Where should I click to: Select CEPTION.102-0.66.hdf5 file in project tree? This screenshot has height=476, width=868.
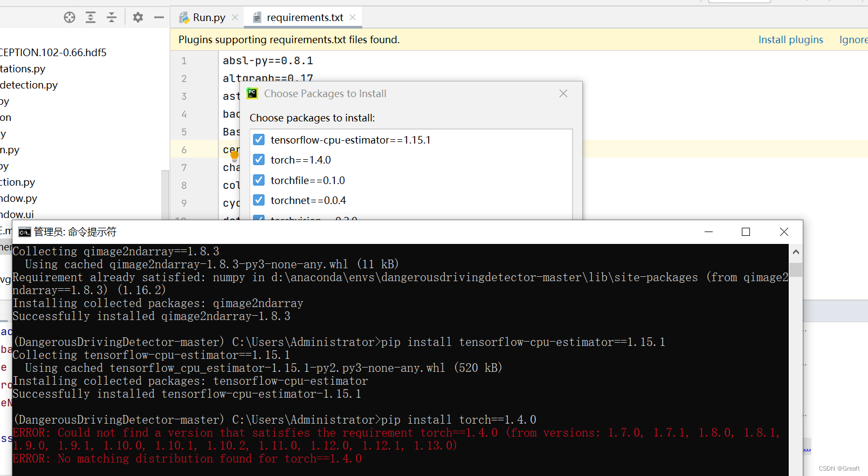(53, 52)
